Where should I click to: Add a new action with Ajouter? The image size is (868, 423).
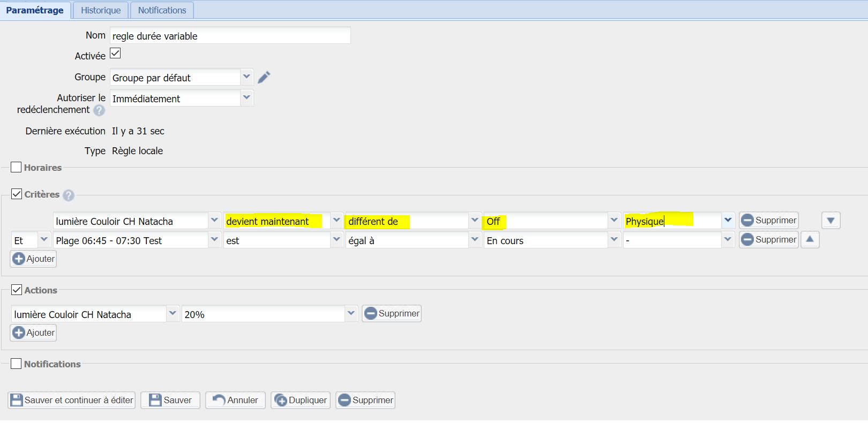click(34, 333)
